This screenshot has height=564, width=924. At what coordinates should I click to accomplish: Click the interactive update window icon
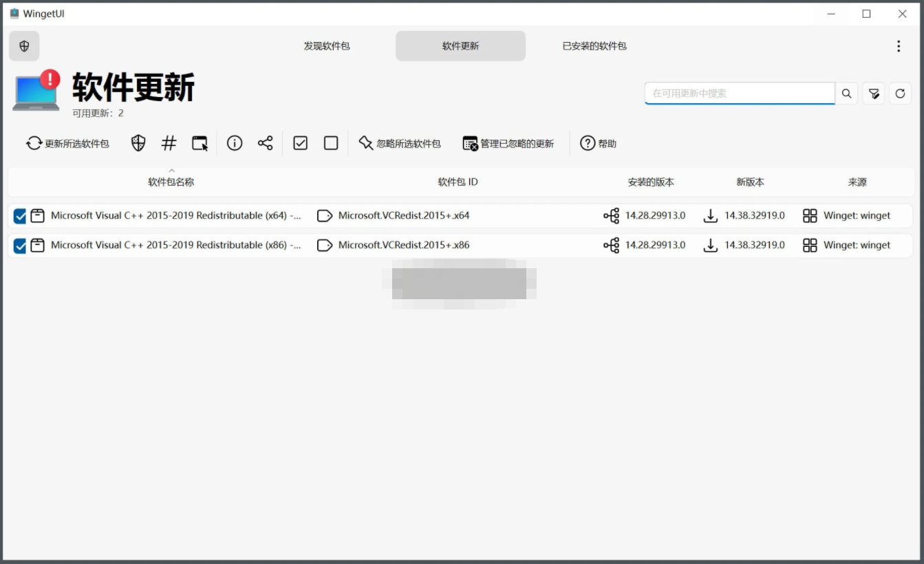[200, 143]
